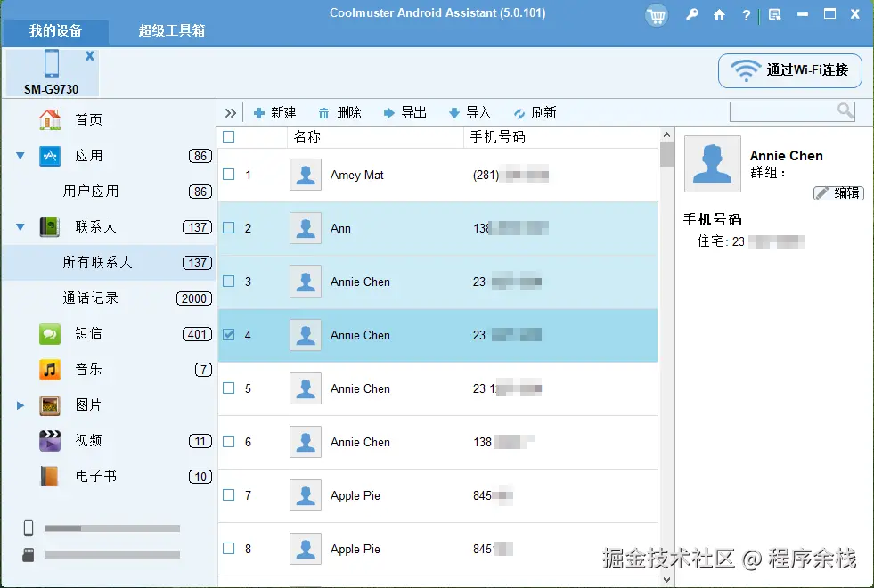
Task: Click the 通过Wi-Fi连接 button
Action: tap(790, 70)
